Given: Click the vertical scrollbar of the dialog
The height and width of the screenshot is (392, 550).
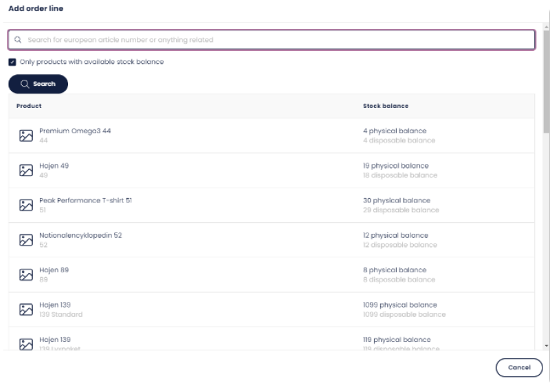Looking at the screenshot, I should pos(546,83).
